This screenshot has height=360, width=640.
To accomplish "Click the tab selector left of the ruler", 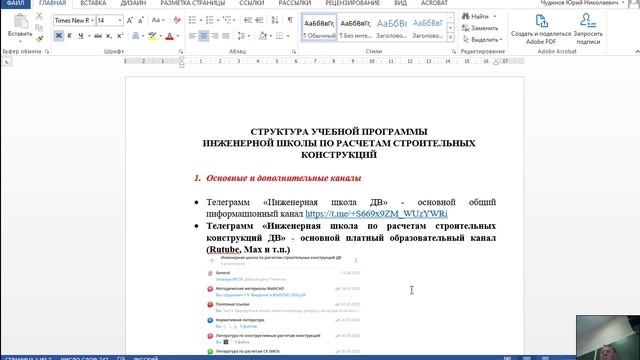I will [x=7, y=62].
